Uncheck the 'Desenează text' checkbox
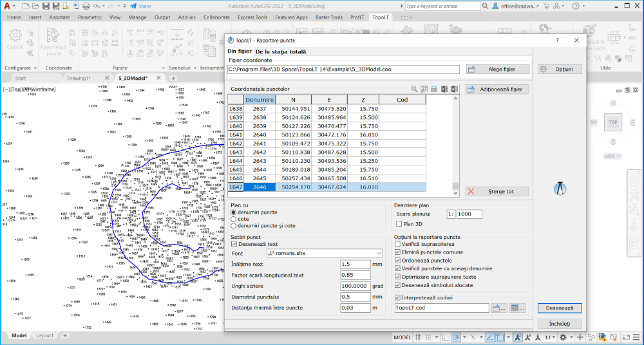Image resolution: width=644 pixels, height=345 pixels. point(234,244)
